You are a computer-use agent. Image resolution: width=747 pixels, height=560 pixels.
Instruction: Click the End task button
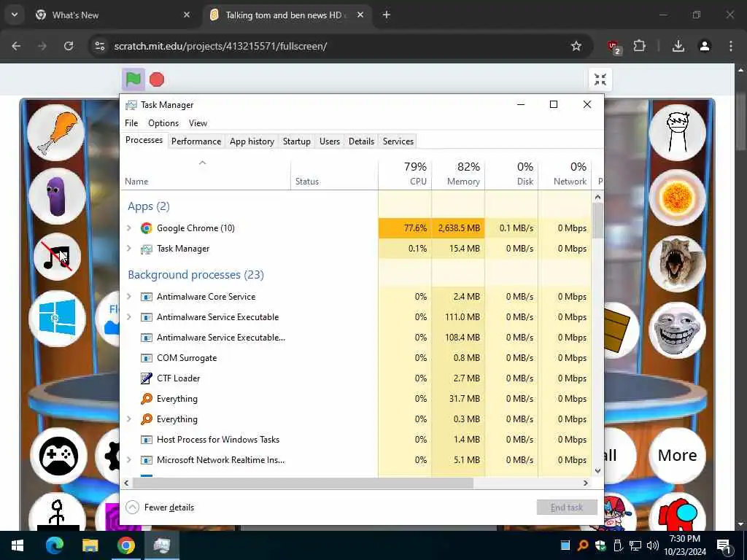(567, 507)
